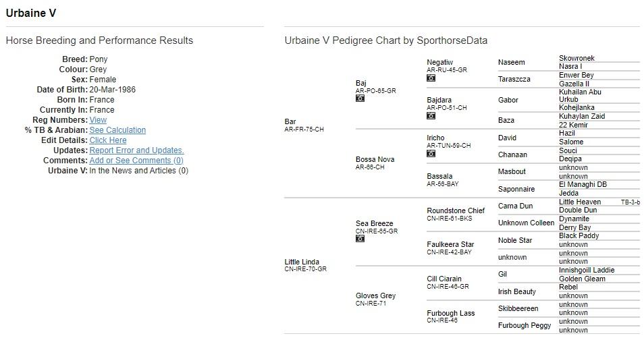
Task: Open the Edit Details Click Here link
Action: point(108,140)
